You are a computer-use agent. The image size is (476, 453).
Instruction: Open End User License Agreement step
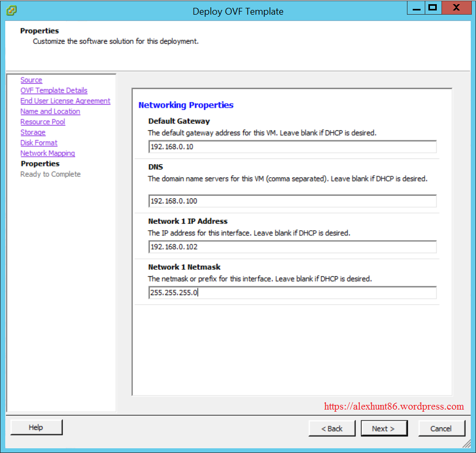[x=65, y=101]
